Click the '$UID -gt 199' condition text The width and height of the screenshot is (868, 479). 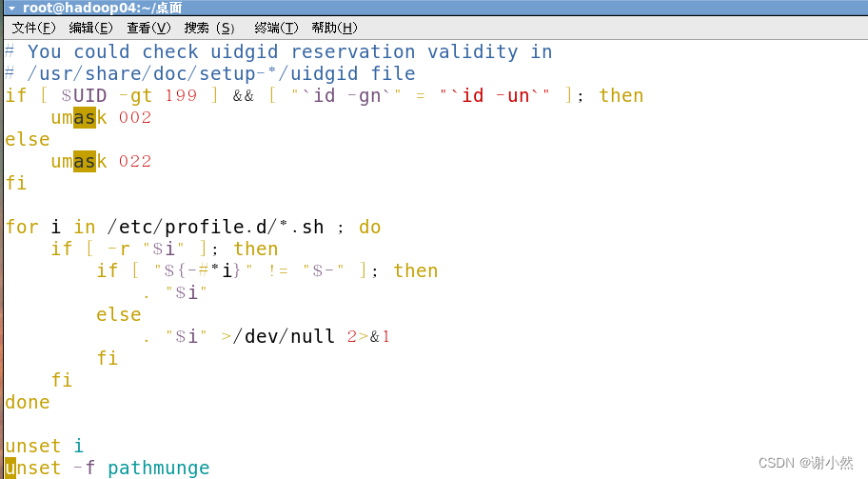pos(129,96)
